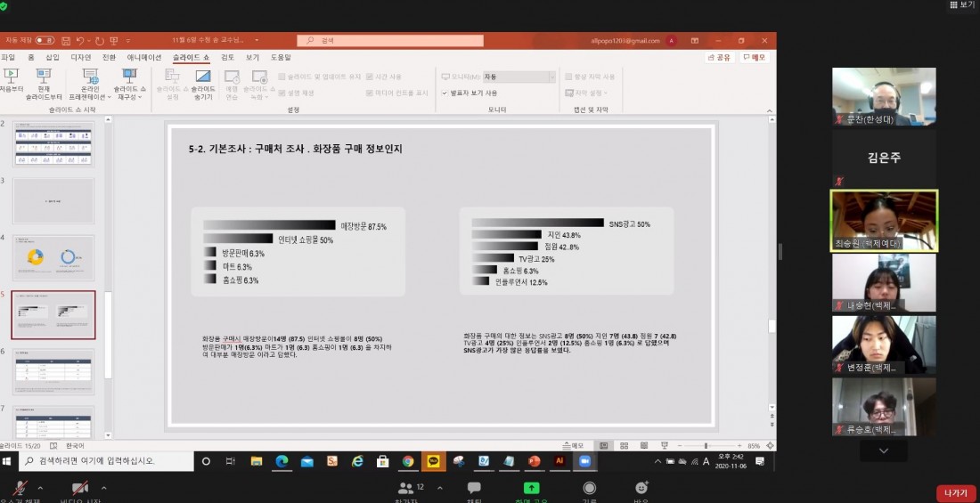Click Zoom Leave (나가기) button
Viewport: 980px width, 503px height.
click(956, 493)
